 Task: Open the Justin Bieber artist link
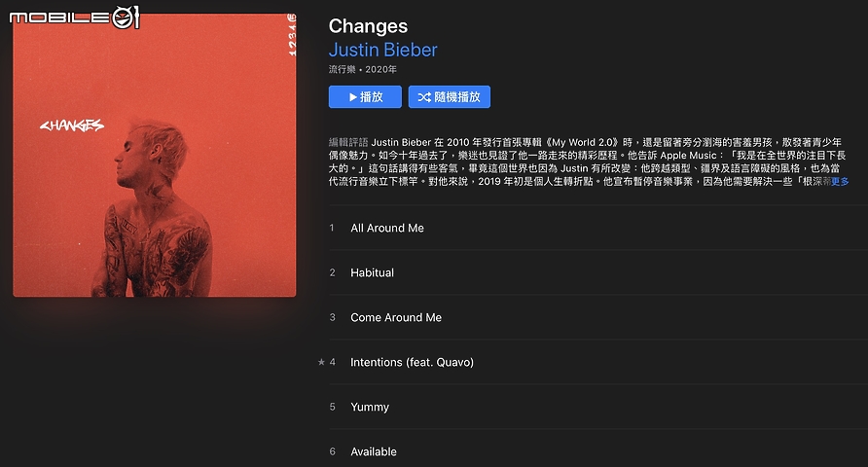pos(382,50)
